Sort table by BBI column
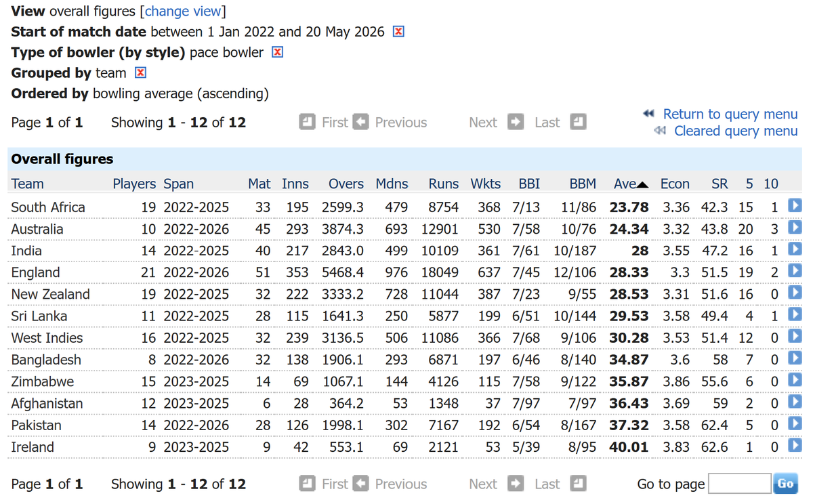Viewport: 813px width, 504px height. (x=529, y=184)
